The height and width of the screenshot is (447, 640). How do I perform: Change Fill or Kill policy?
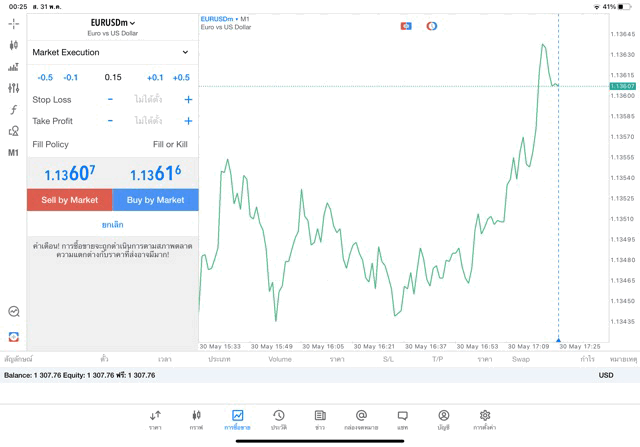point(169,145)
